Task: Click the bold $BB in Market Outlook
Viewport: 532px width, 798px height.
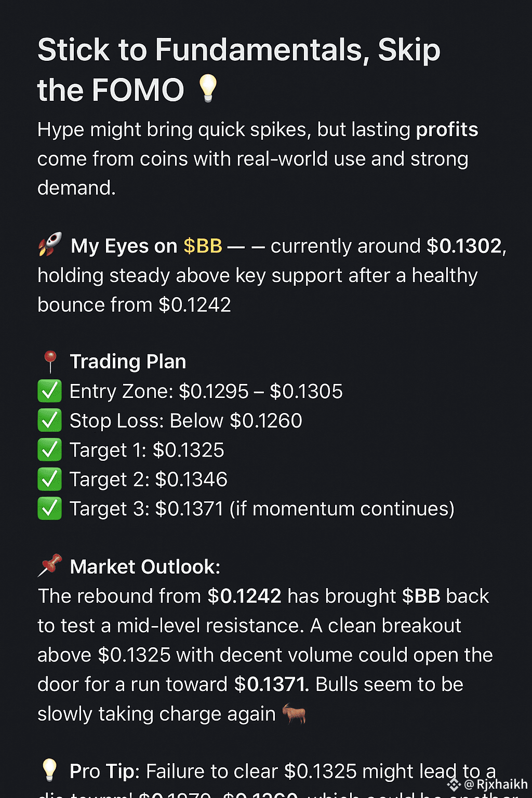Action: pyautogui.click(x=421, y=596)
